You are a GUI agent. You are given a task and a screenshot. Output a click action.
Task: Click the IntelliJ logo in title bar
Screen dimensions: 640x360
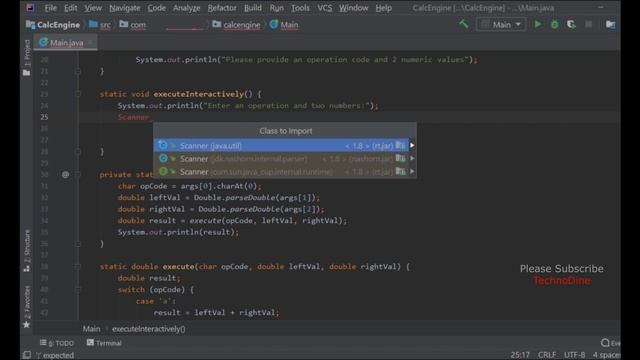(x=30, y=8)
